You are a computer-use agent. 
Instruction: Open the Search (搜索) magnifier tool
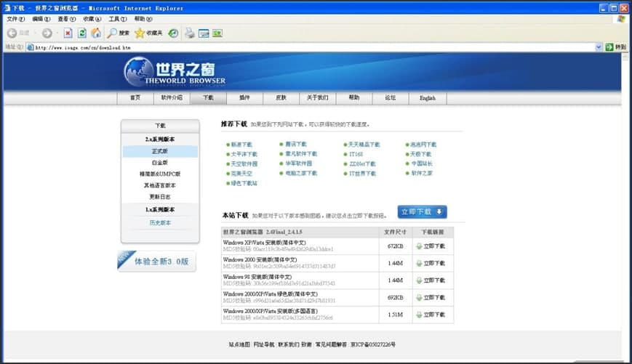tap(118, 33)
